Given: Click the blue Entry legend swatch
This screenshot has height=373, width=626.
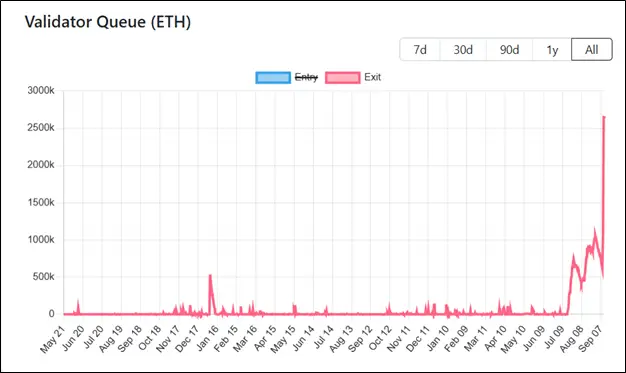Looking at the screenshot, I should pos(273,77).
